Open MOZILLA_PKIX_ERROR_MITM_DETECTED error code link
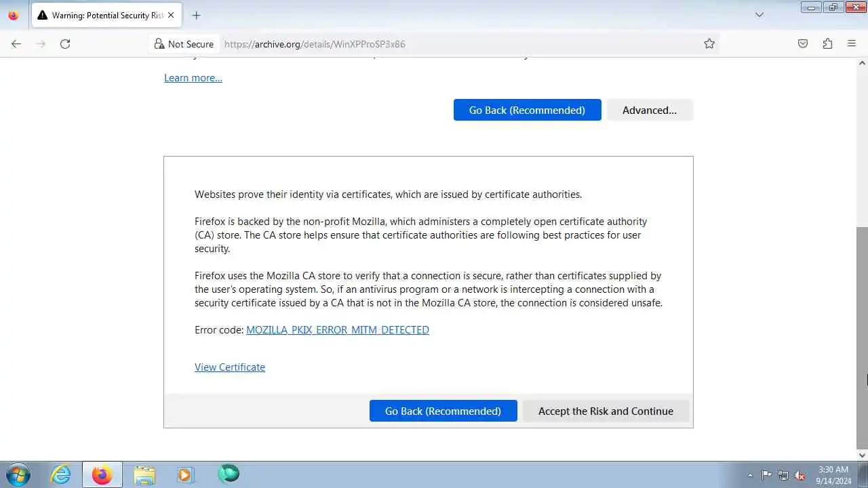 (x=338, y=330)
